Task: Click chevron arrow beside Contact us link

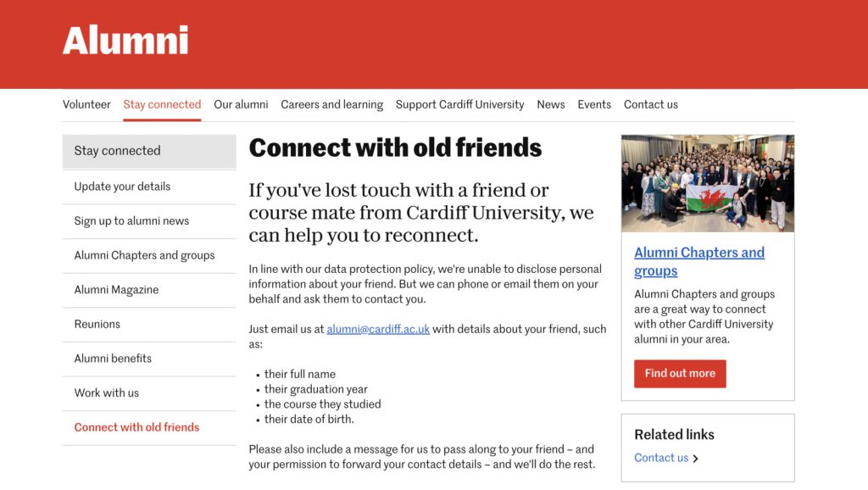Action: [x=696, y=459]
